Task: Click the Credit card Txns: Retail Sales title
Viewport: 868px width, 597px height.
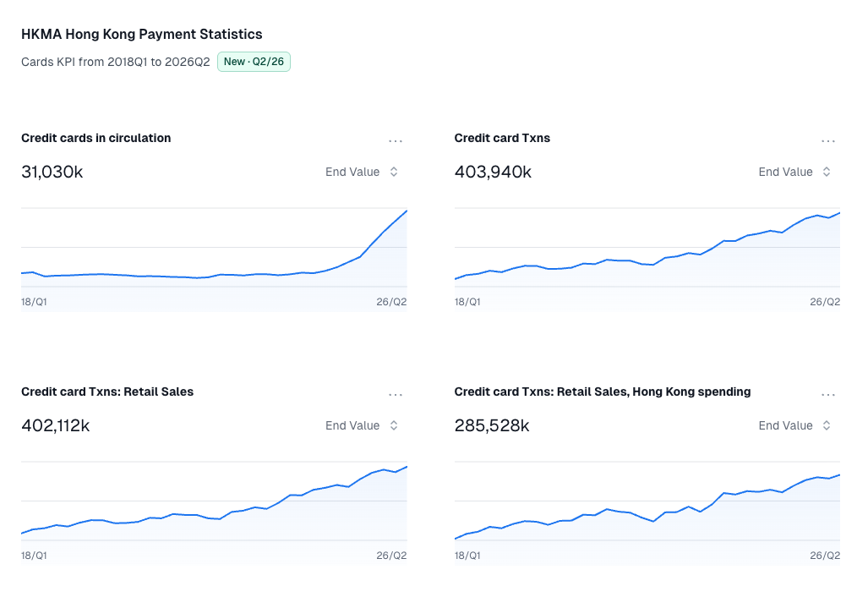Action: [107, 392]
